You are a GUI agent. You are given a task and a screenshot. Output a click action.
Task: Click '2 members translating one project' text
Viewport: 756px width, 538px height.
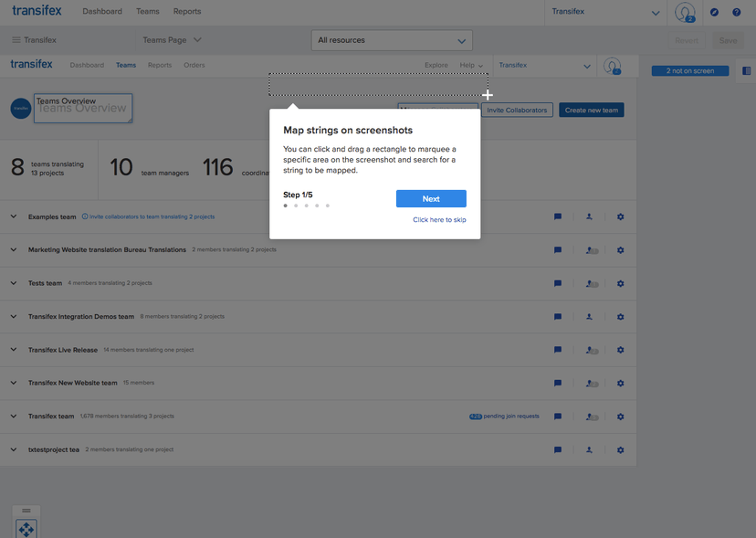point(130,449)
